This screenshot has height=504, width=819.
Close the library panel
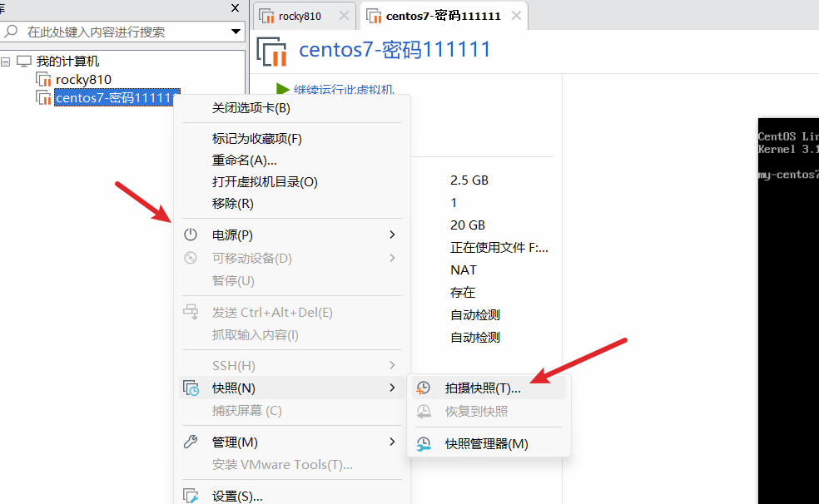(235, 7)
